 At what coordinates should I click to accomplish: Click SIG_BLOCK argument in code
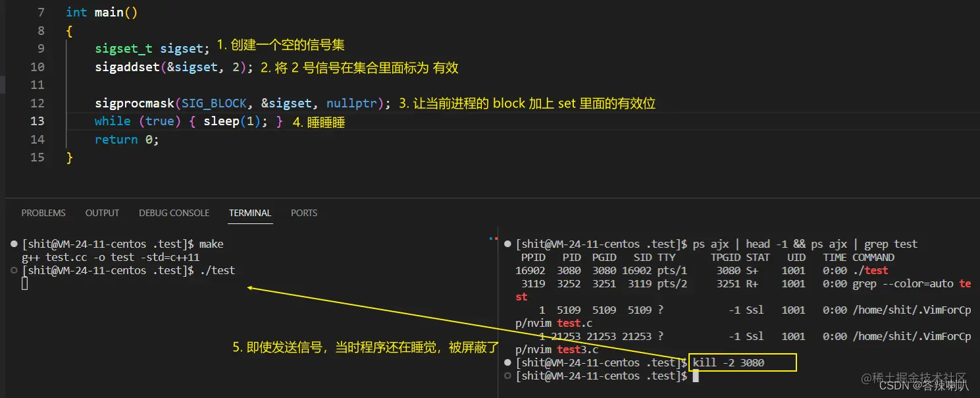(214, 103)
